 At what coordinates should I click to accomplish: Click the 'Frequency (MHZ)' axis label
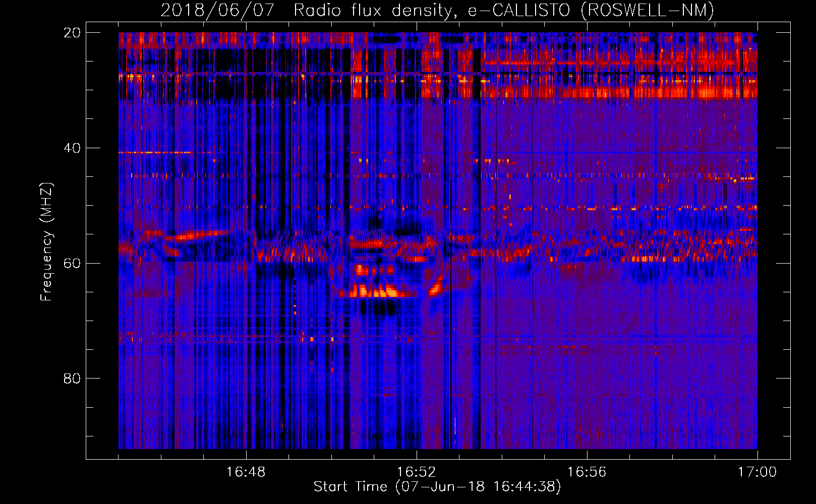46,242
